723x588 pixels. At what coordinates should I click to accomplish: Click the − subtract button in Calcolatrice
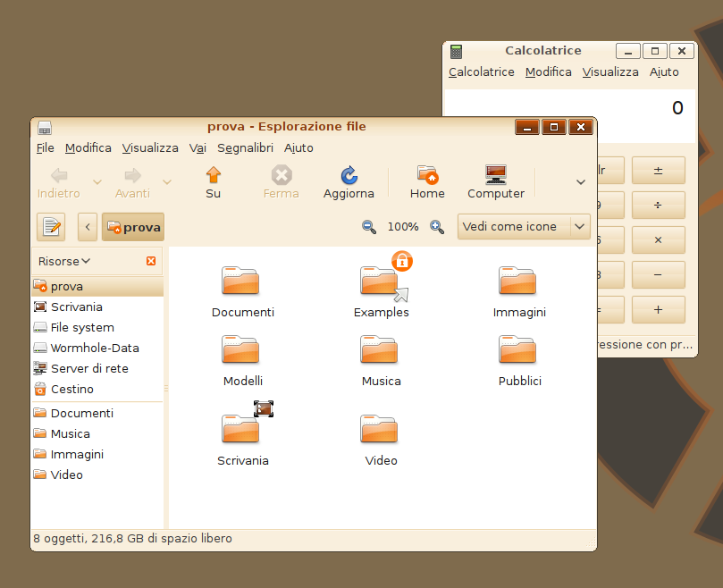click(658, 274)
